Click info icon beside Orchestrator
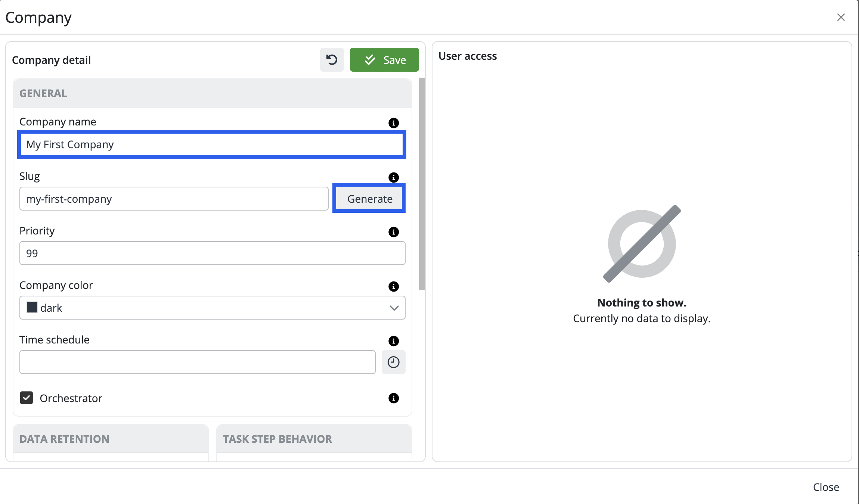Viewport: 859px width, 504px height. (x=393, y=398)
